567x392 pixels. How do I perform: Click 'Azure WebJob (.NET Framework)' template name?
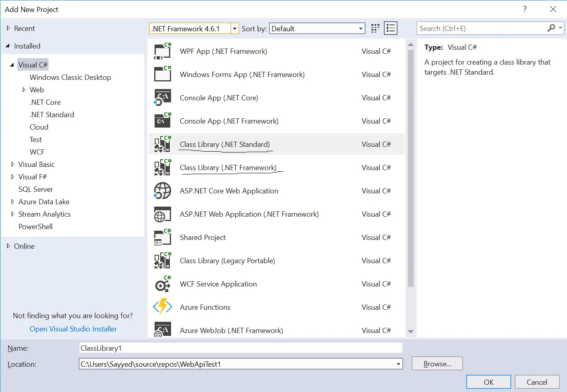pyautogui.click(x=231, y=331)
